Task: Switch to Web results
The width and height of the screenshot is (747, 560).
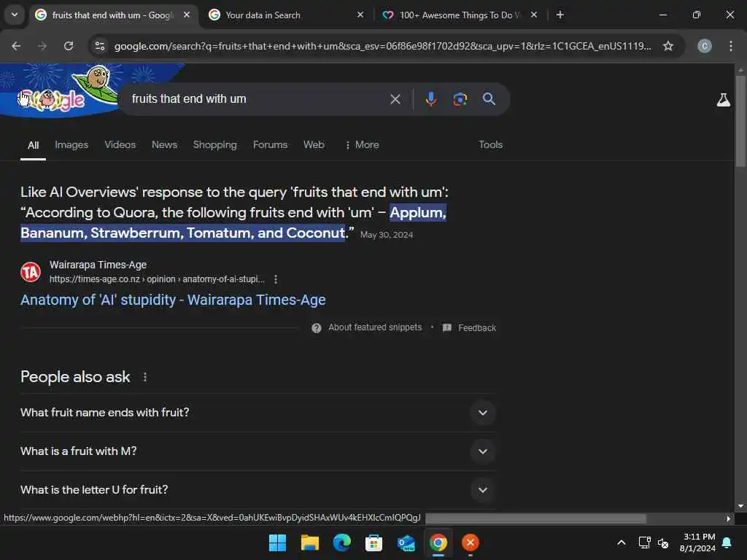Action: pos(314,145)
